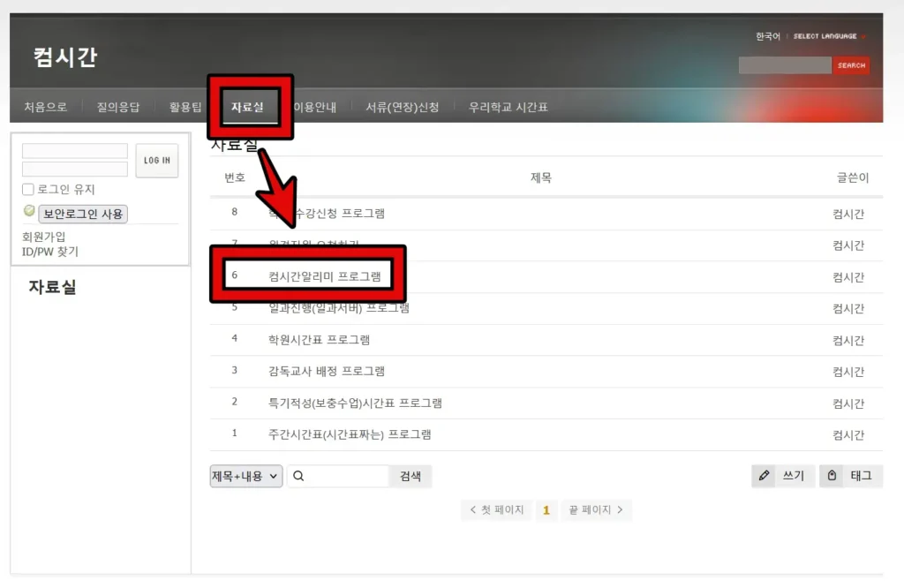Screen dimensions: 904x588
Task: Click the pencil icon on the 쓰기 button
Action: (765, 475)
